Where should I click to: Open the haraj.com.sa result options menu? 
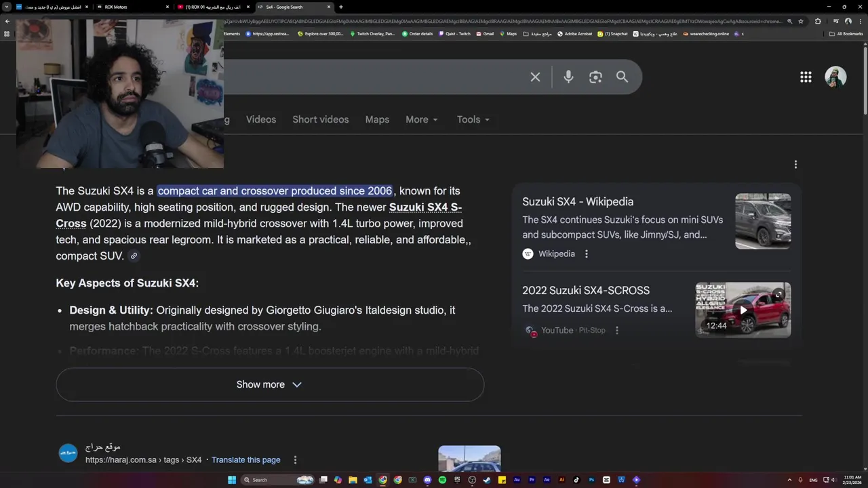(295, 460)
